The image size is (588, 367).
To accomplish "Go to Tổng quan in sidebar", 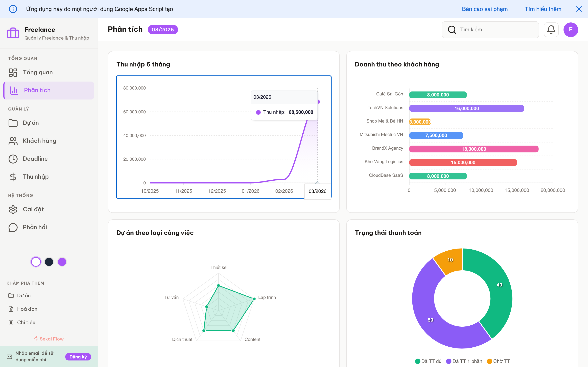I will pyautogui.click(x=38, y=72).
